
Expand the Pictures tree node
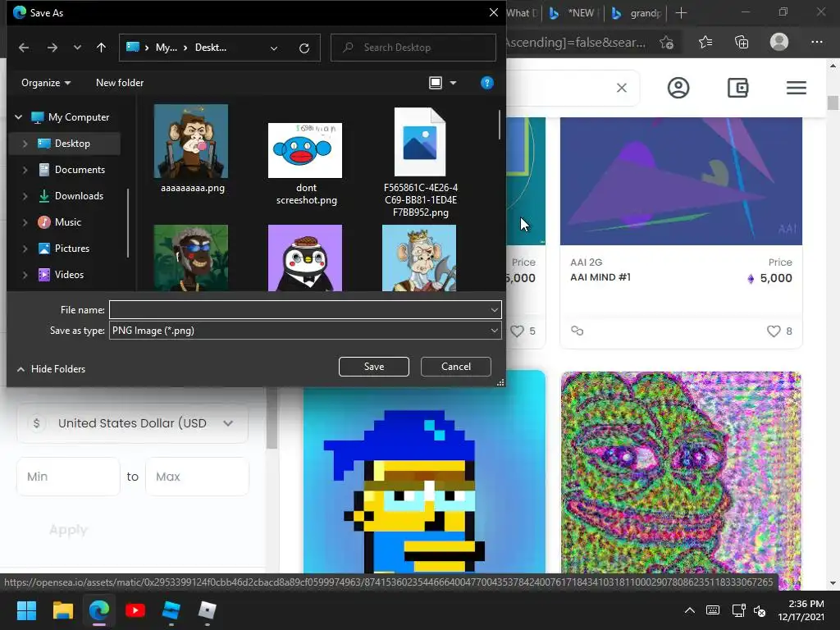click(x=25, y=249)
